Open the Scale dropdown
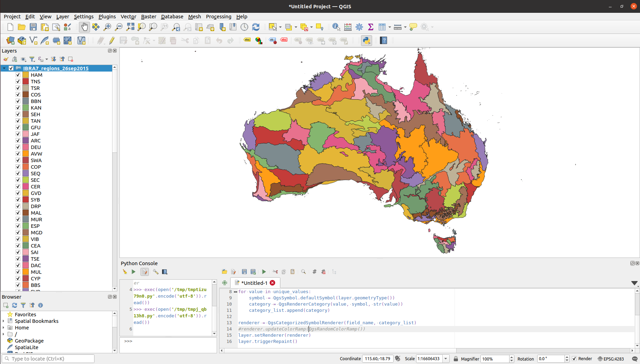Viewport: 640px width, 364px height. click(446, 358)
